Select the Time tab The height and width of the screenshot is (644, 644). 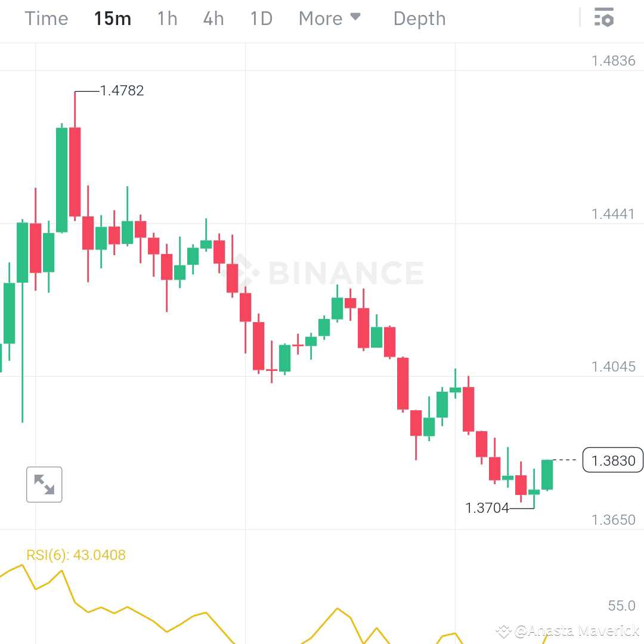tap(46, 18)
